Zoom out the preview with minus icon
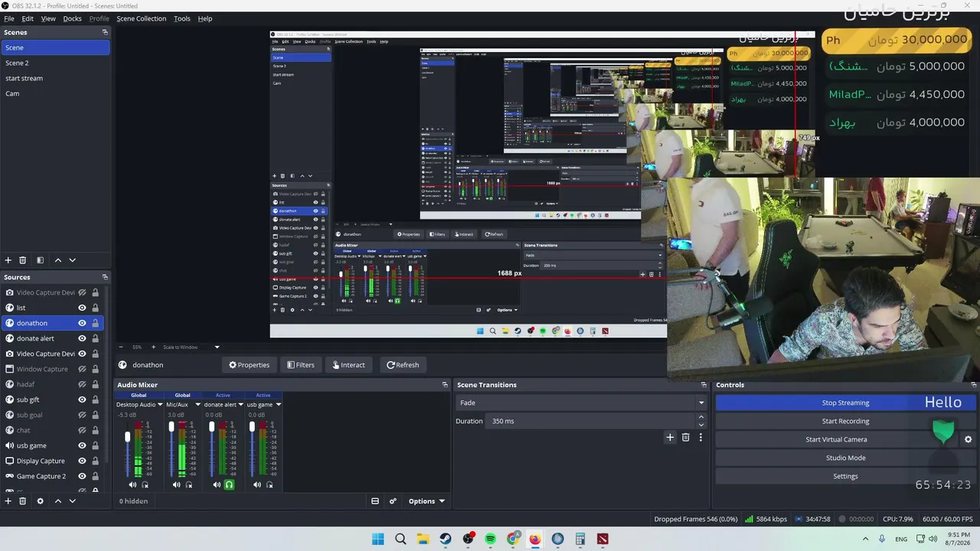This screenshot has height=551, width=980. [120, 347]
